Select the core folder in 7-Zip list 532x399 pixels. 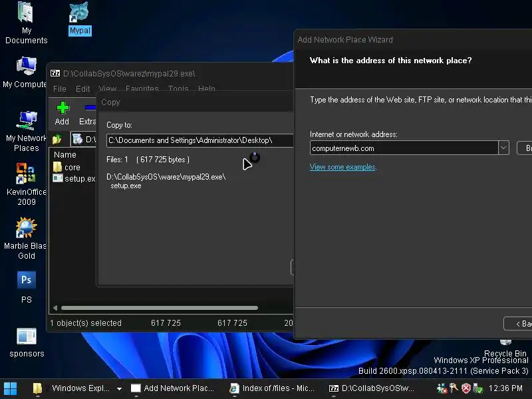[67, 168]
